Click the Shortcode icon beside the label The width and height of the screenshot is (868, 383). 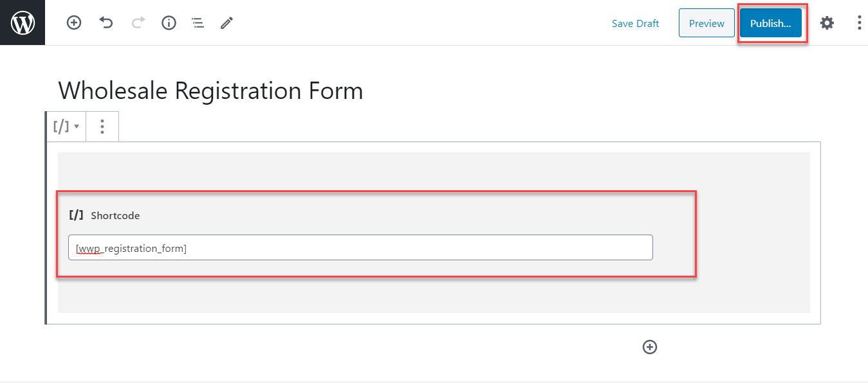click(x=77, y=215)
